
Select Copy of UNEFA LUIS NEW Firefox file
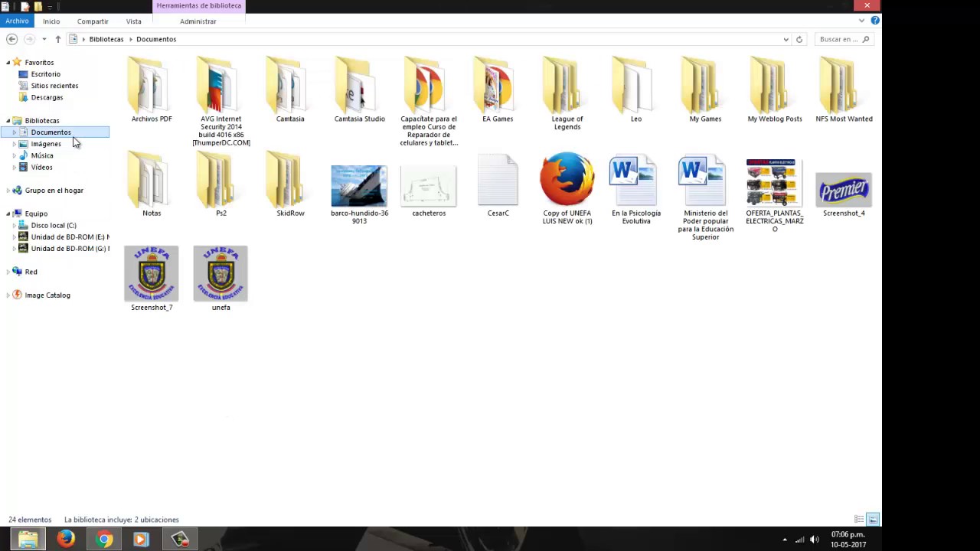click(x=567, y=189)
